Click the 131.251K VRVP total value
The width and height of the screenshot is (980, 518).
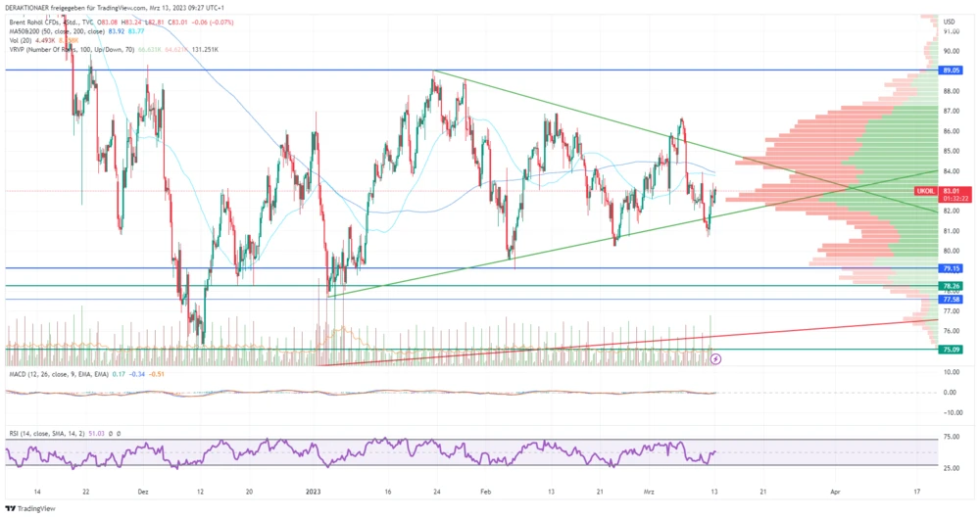tap(205, 49)
